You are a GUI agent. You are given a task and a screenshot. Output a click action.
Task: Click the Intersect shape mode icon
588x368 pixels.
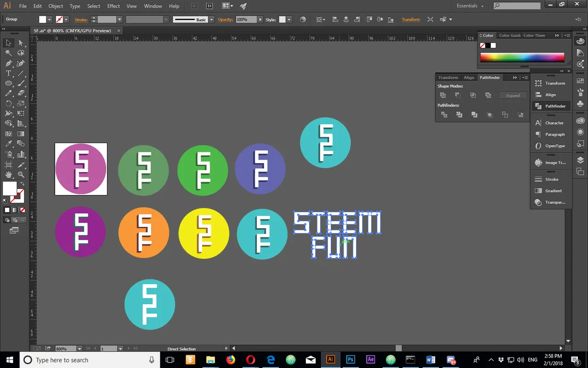click(473, 95)
